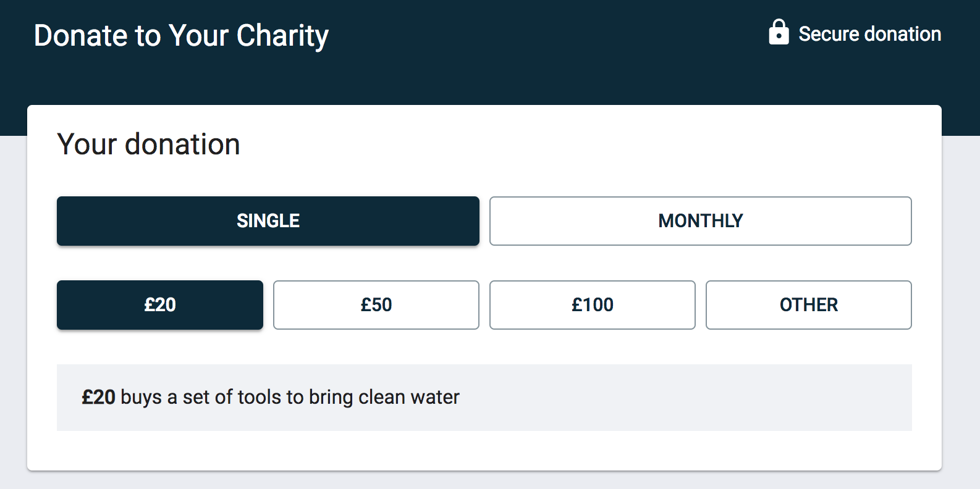Click the padlock icon in the header

pyautogui.click(x=779, y=33)
